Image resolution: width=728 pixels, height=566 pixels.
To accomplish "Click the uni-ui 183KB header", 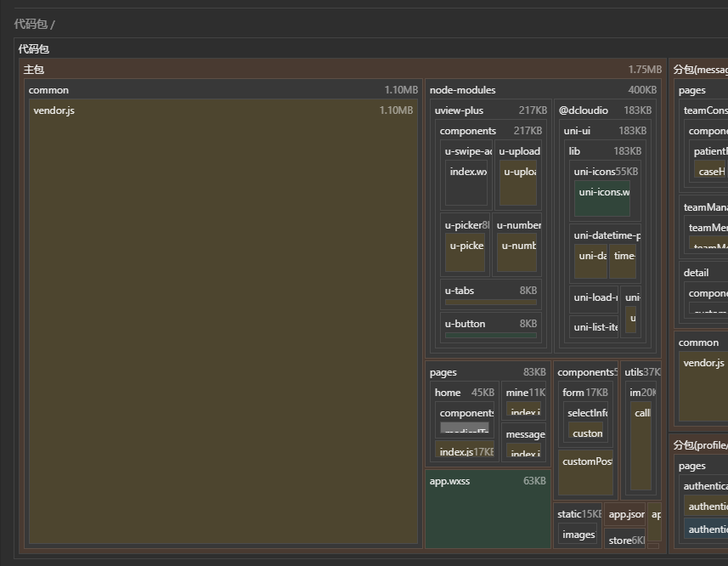I will pyautogui.click(x=577, y=131).
